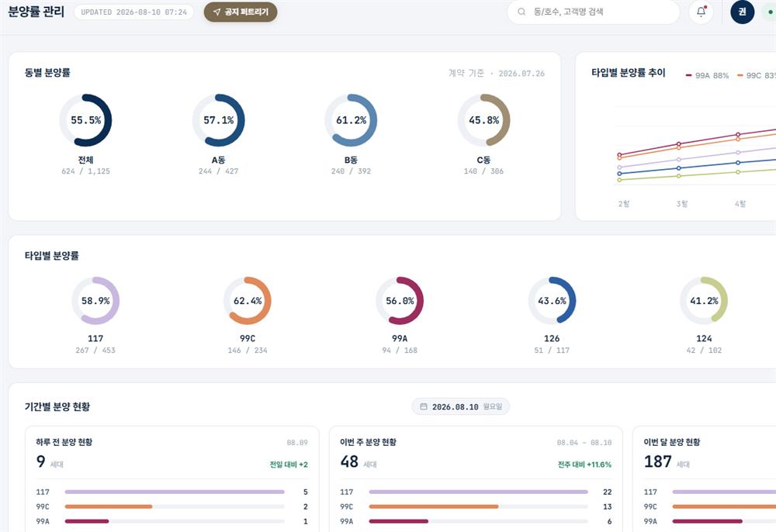The width and height of the screenshot is (776, 532).
Task: Select the 전체 55.5% donut chart
Action: click(x=85, y=120)
